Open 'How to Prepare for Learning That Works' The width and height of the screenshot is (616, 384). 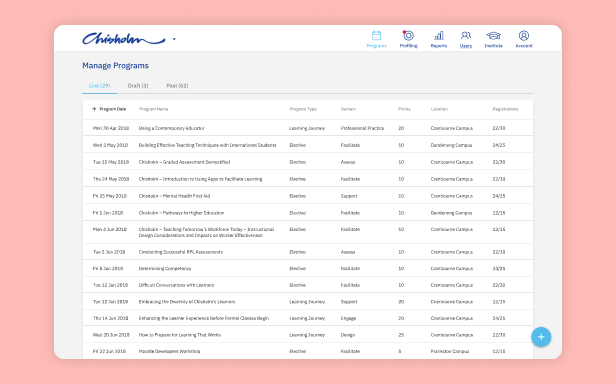click(180, 335)
